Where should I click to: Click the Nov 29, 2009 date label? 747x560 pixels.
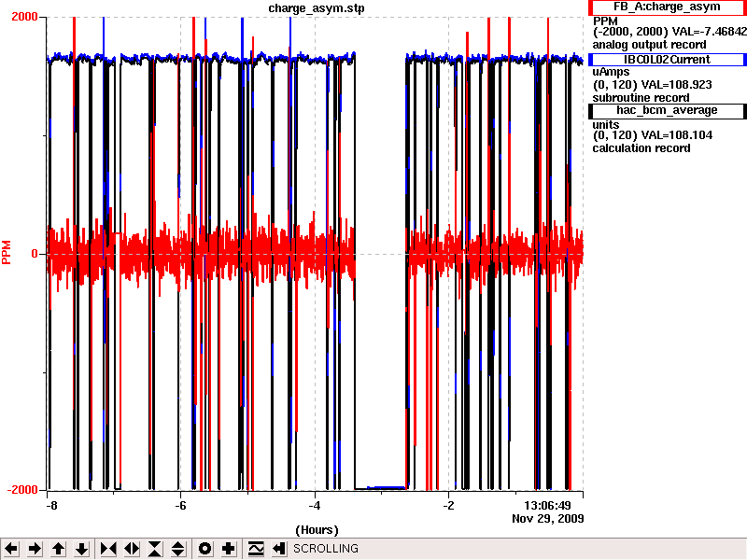(548, 518)
